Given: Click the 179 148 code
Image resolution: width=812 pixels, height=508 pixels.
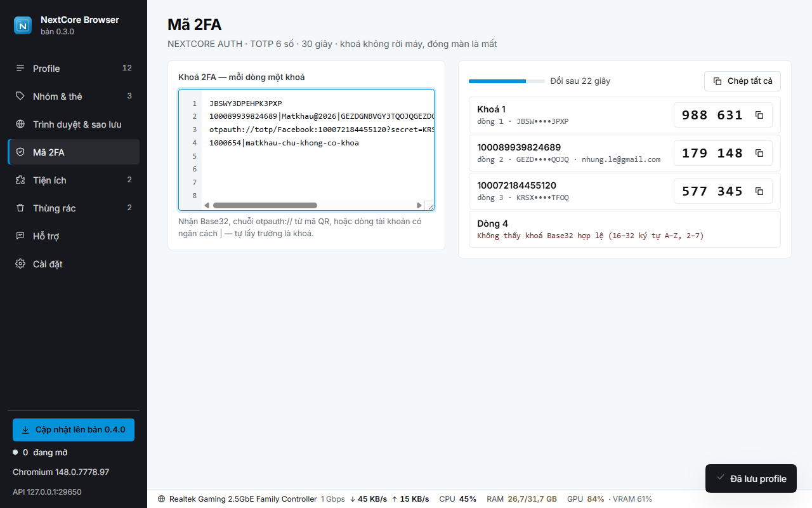Looking at the screenshot, I should click(712, 153).
